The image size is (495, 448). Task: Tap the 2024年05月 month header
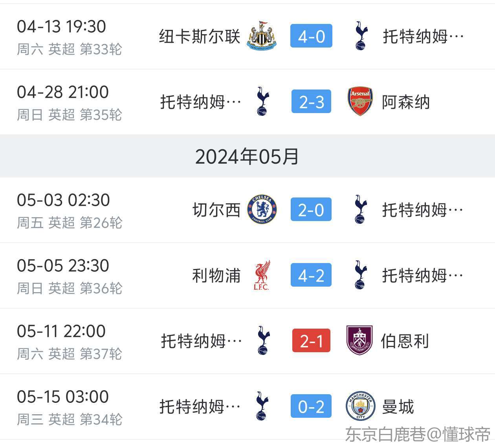tap(247, 156)
